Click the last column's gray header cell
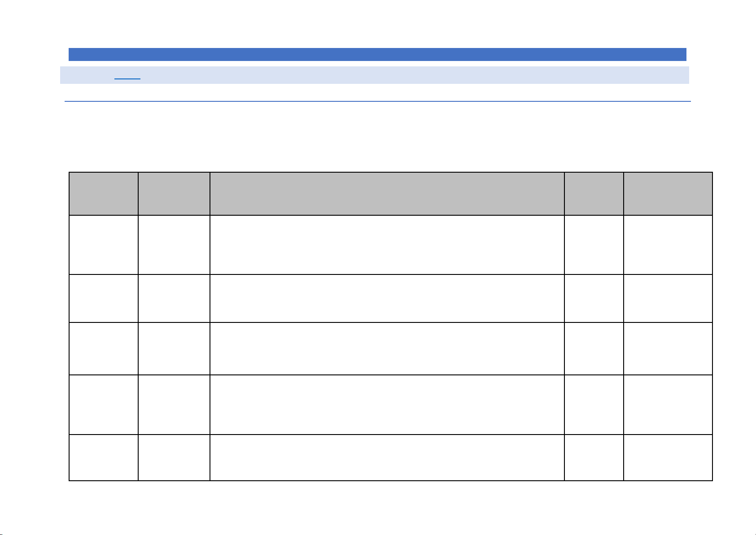Viewport: 756px width, 535px height. [668, 194]
